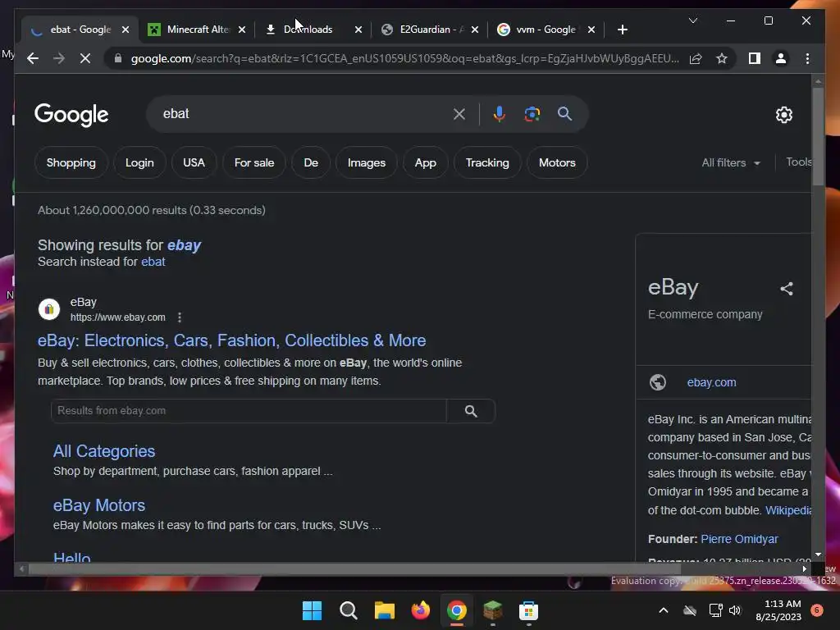Open File Explorer from taskbar
The height and width of the screenshot is (630, 840).
(384, 610)
